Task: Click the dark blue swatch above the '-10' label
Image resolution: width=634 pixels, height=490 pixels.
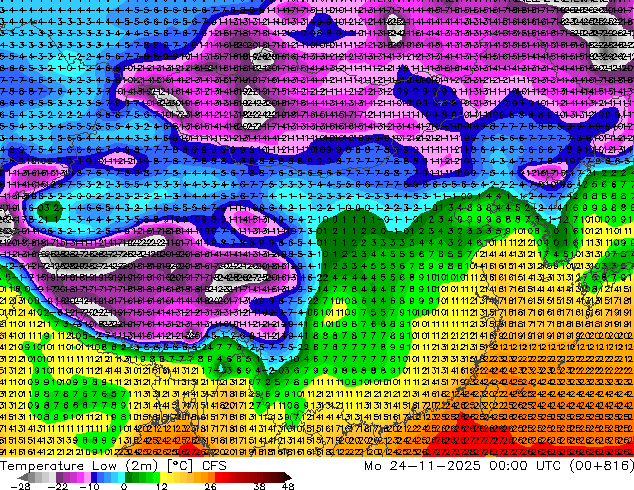Action: pyautogui.click(x=94, y=477)
